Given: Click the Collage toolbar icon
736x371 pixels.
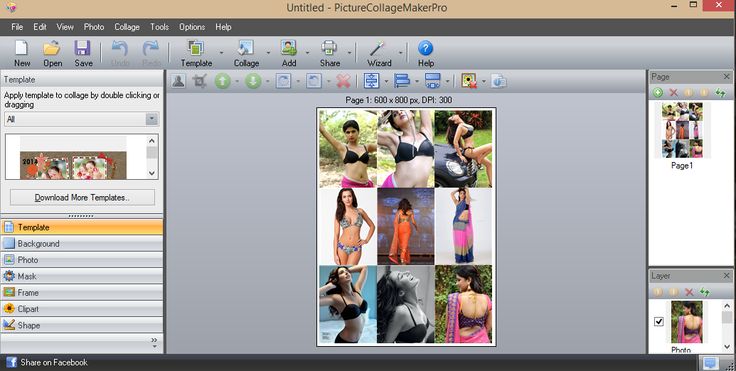Looking at the screenshot, I should [246, 48].
